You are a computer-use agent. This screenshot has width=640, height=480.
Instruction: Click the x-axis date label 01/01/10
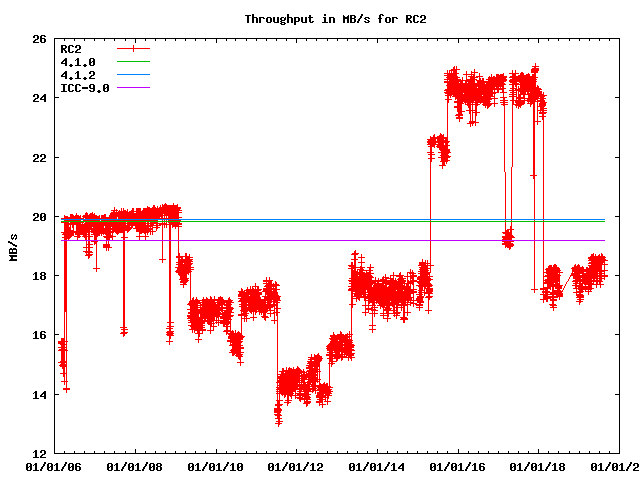[215, 467]
